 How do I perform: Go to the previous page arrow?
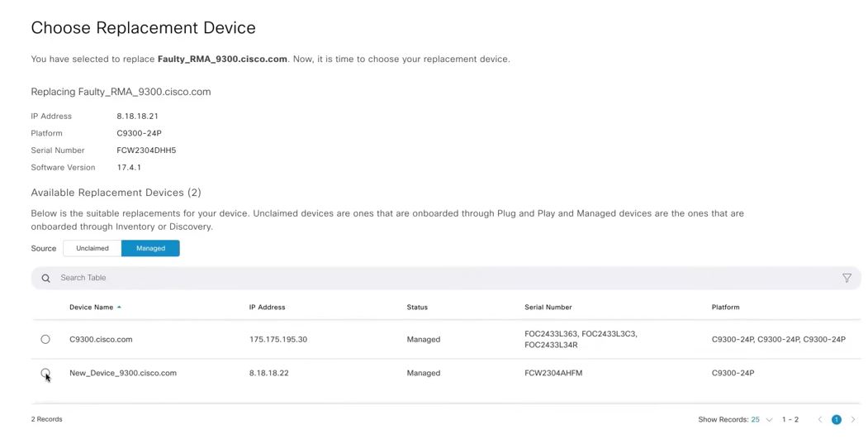[x=819, y=419]
